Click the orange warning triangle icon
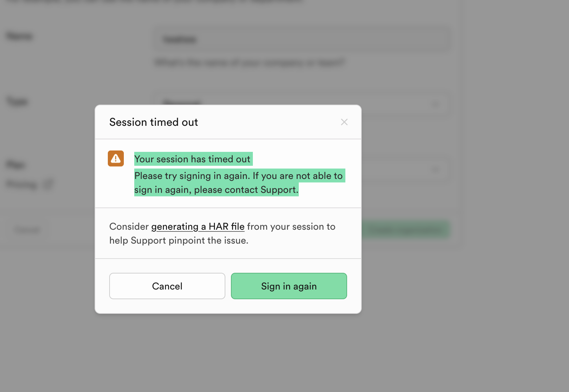The width and height of the screenshot is (569, 392). tap(116, 158)
